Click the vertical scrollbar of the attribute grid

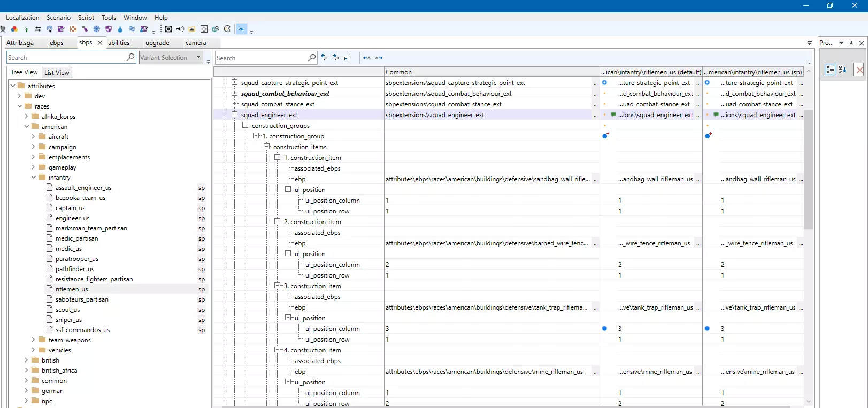pyautogui.click(x=808, y=170)
